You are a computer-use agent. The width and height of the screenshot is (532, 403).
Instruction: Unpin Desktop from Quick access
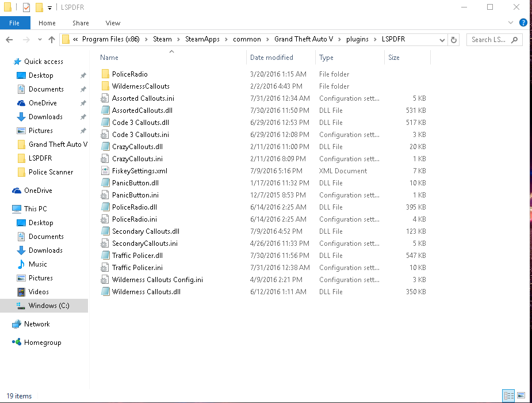pyautogui.click(x=83, y=75)
